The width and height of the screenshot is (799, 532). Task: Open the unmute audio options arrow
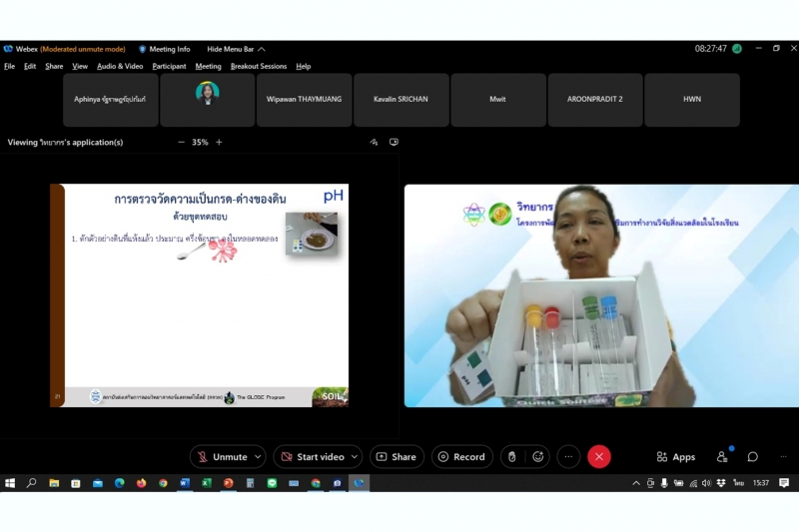click(x=259, y=457)
